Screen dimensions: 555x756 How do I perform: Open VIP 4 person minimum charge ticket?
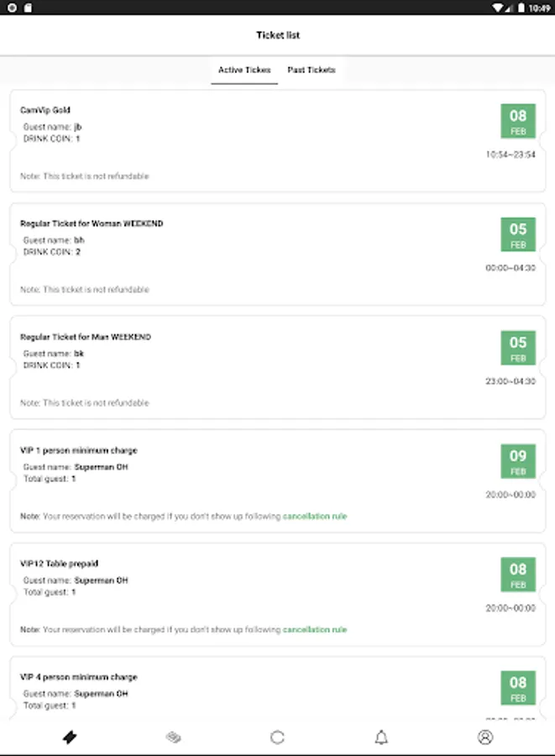click(x=277, y=689)
